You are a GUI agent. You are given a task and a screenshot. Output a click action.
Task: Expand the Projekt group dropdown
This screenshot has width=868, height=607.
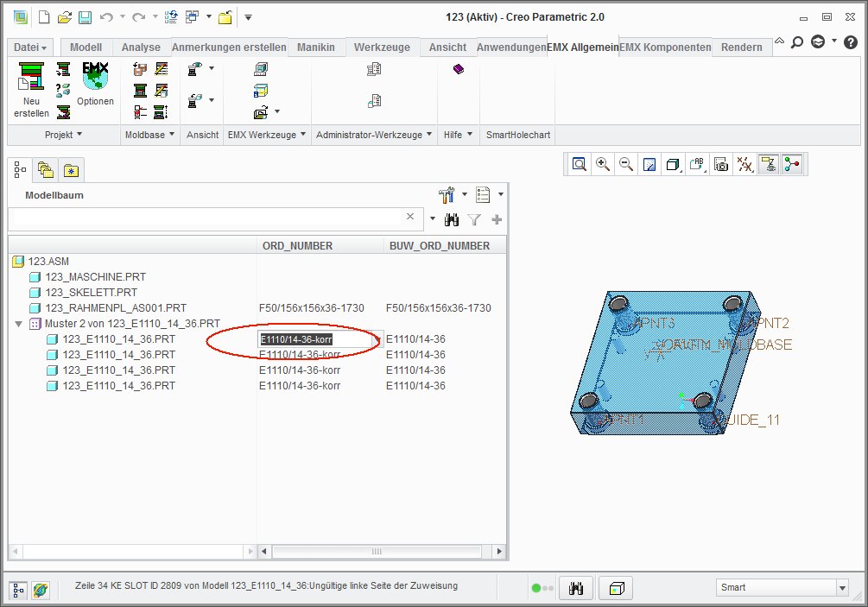click(x=63, y=135)
